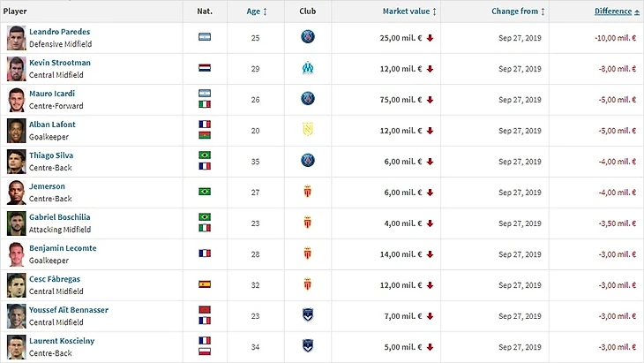Sort table by Market value column
644x363 pixels.
click(x=409, y=11)
